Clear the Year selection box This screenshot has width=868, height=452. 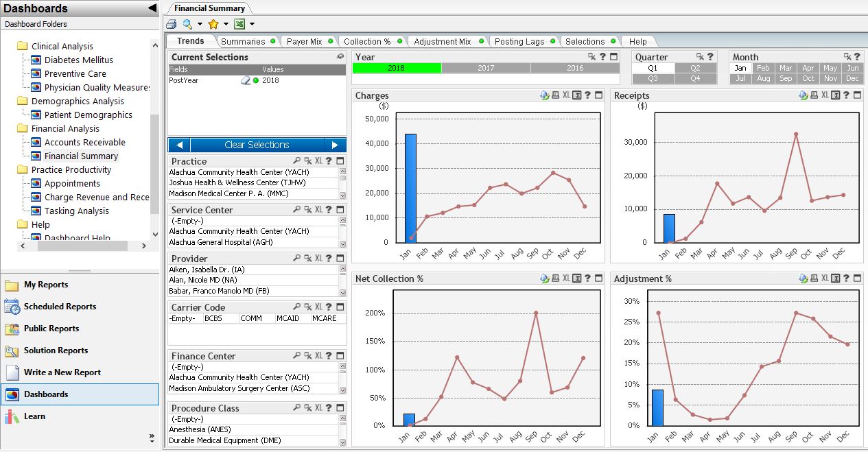(592, 57)
